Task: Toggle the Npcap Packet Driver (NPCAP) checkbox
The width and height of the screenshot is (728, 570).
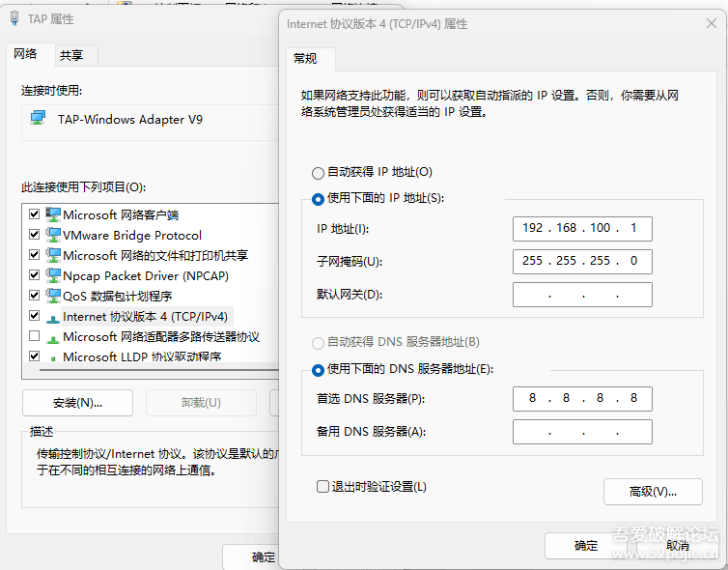Action: 34,274
